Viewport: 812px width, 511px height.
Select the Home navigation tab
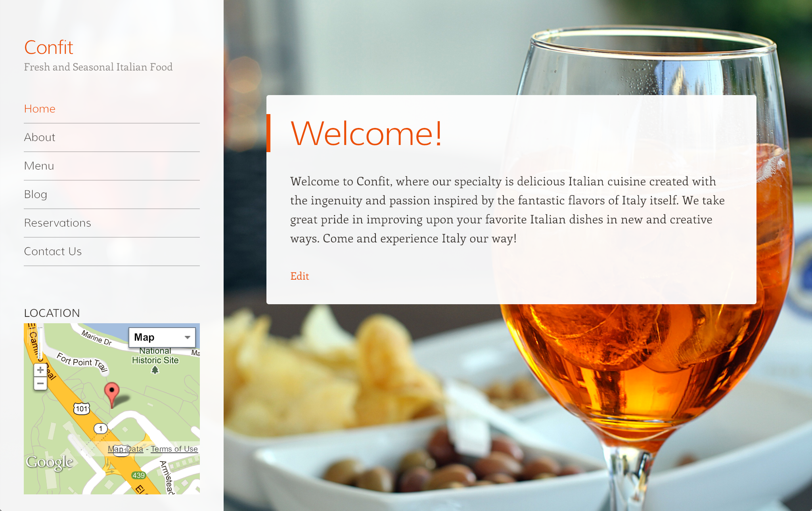pyautogui.click(x=40, y=108)
